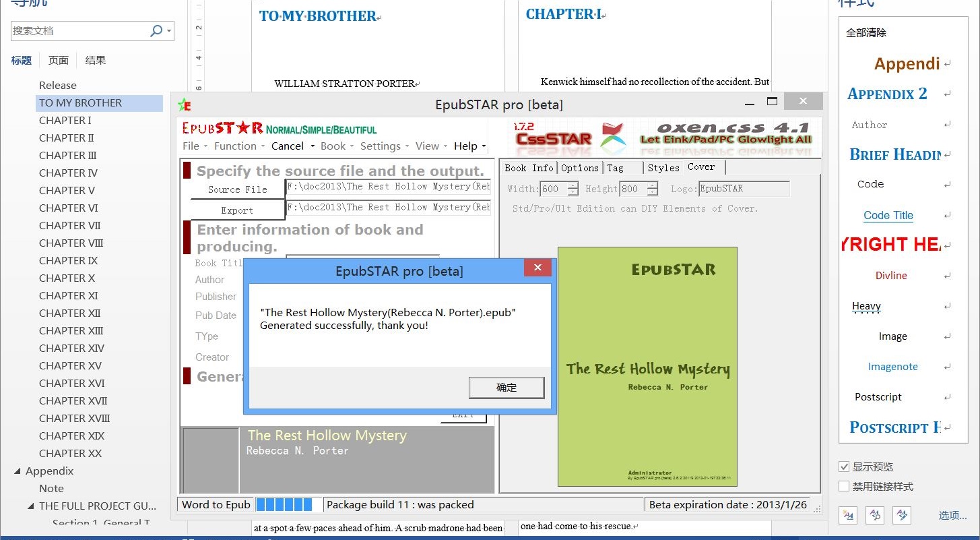
Task: Click the Export button
Action: 238,210
